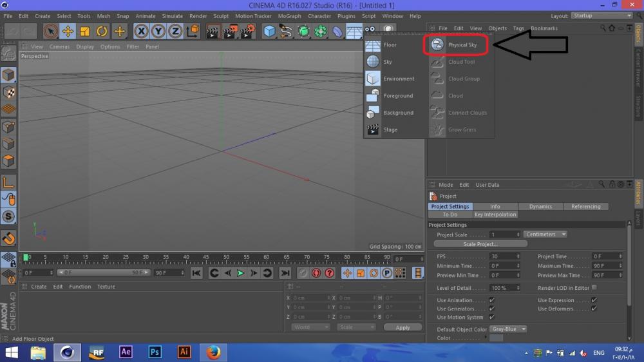Open the Layout Startup dropdown

(x=601, y=15)
